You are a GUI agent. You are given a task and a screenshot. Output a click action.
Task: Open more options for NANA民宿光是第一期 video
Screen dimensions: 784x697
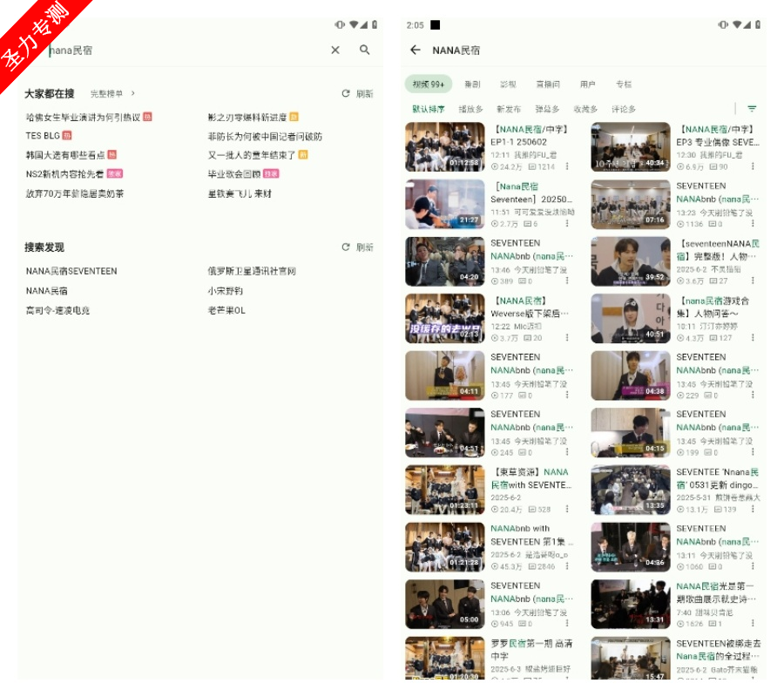pos(753,624)
